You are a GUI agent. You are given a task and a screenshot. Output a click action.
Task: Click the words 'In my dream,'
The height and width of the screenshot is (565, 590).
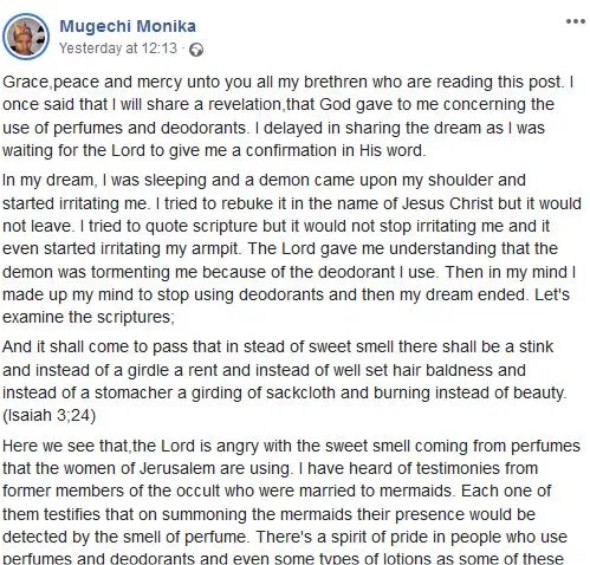tap(49, 180)
